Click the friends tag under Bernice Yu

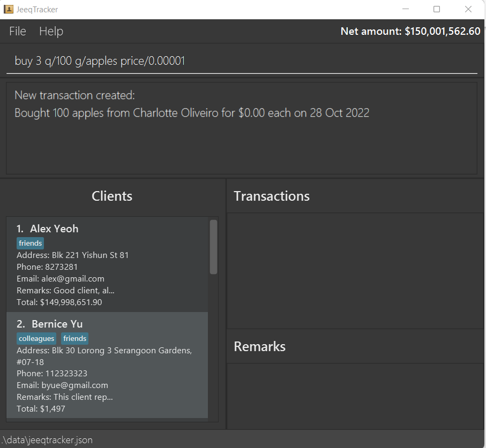[x=74, y=338]
